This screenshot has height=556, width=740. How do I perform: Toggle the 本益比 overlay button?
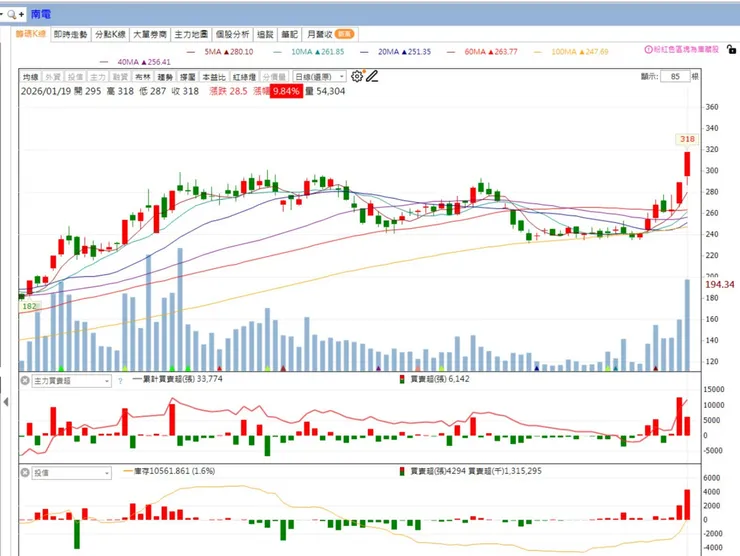pyautogui.click(x=214, y=76)
